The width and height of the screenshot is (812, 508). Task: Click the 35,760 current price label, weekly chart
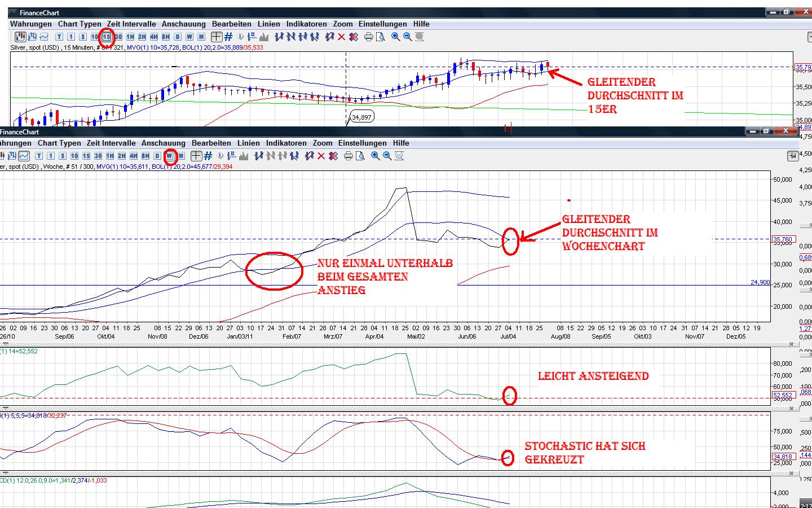[x=783, y=239]
